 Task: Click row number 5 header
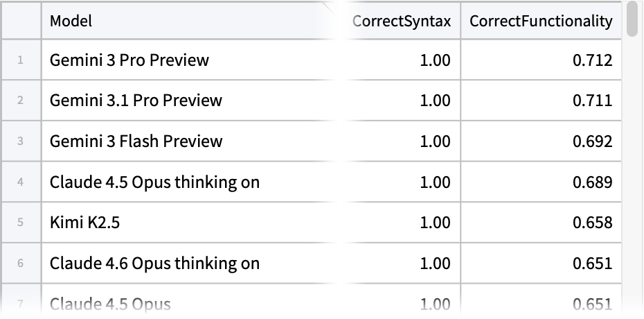coord(21,223)
